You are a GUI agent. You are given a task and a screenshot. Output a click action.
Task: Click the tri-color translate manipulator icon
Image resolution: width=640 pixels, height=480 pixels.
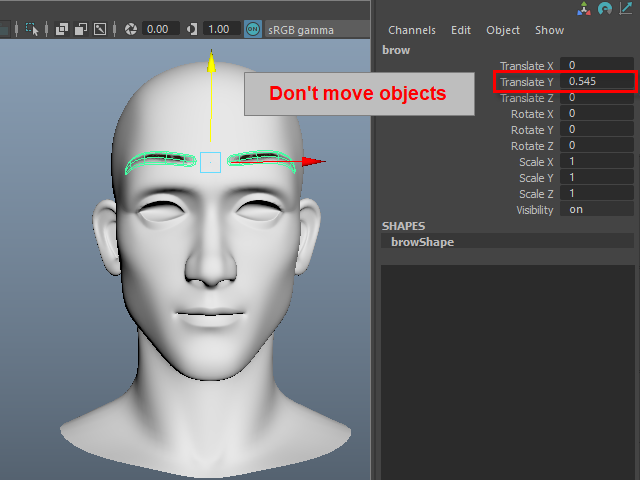[584, 9]
